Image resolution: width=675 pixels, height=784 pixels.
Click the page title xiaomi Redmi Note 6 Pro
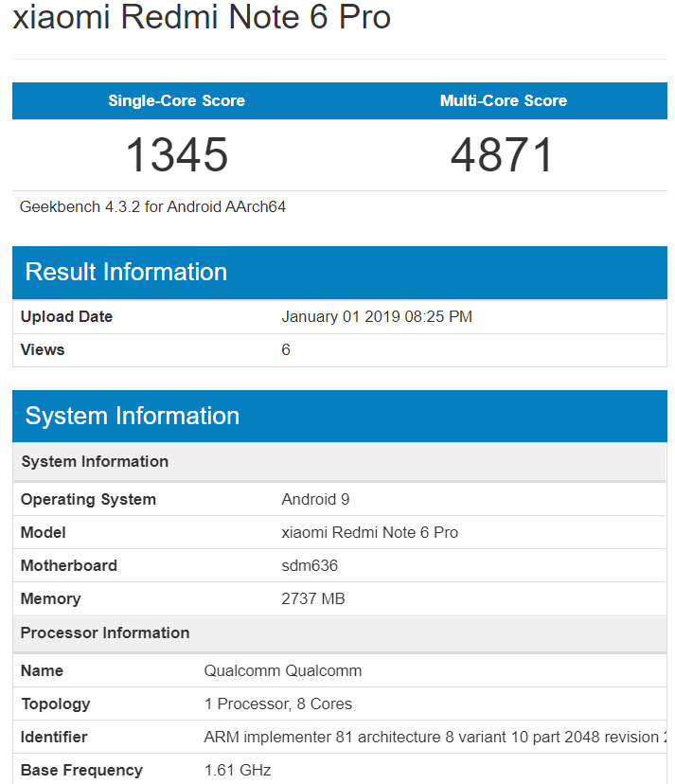202,17
